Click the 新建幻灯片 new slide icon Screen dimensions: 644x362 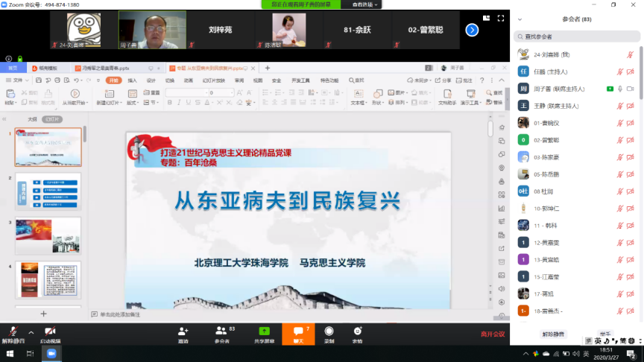point(110,94)
